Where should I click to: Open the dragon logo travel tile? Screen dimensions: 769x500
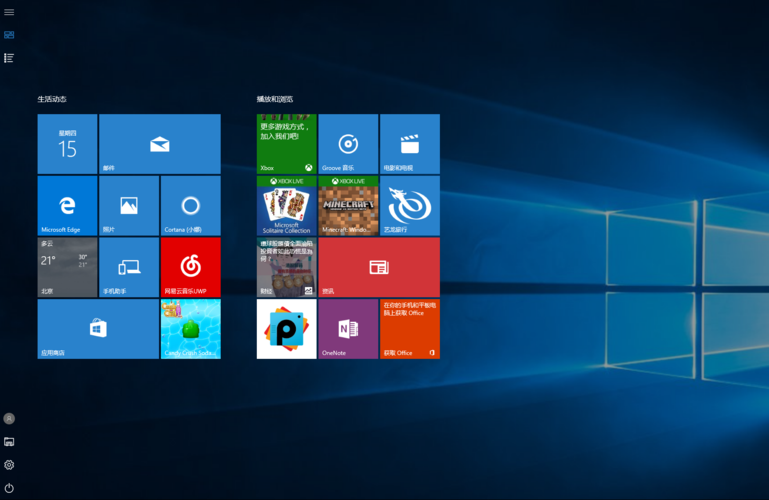click(x=410, y=206)
